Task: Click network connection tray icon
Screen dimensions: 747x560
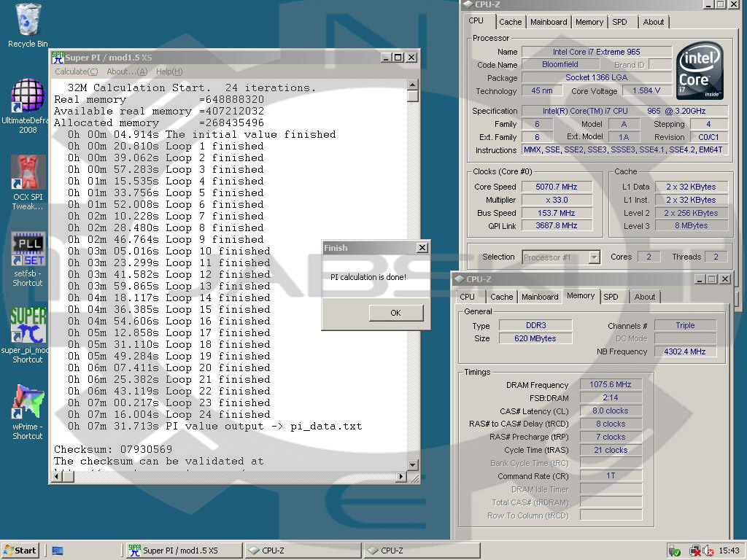Action: (x=695, y=551)
